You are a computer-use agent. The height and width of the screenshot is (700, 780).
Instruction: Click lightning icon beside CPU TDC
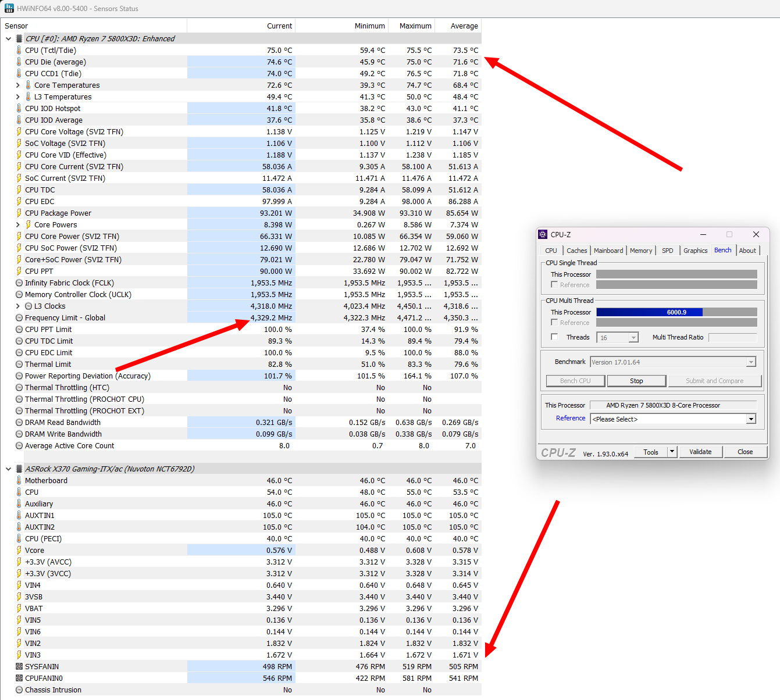pos(19,190)
